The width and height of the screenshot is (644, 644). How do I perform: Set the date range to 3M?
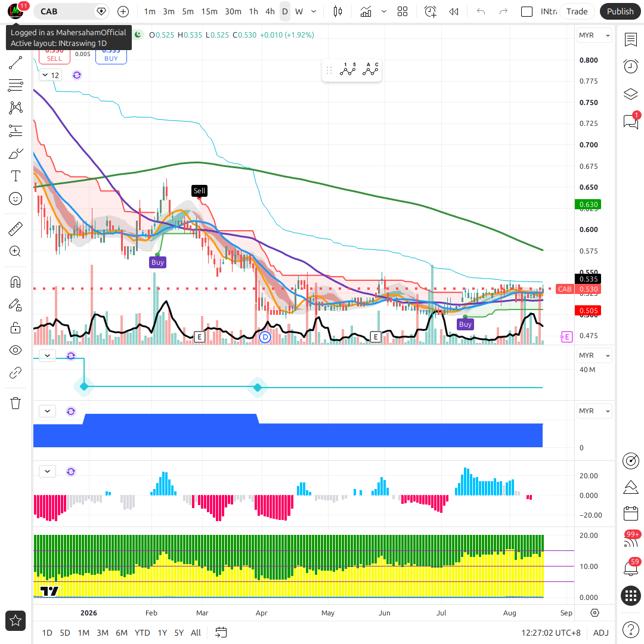pyautogui.click(x=103, y=633)
